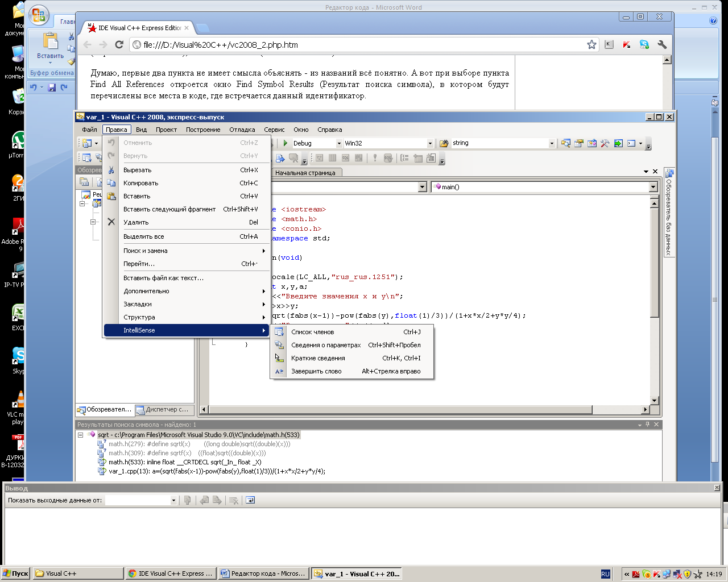Click the Chrome back arrow
Viewport: 728px width, 582px height.
tap(87, 44)
